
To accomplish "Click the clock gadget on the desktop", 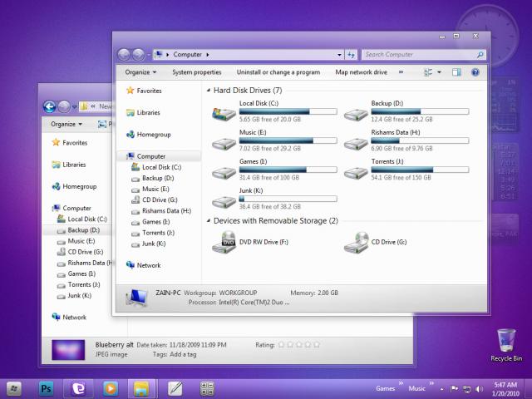I will click(x=487, y=35).
